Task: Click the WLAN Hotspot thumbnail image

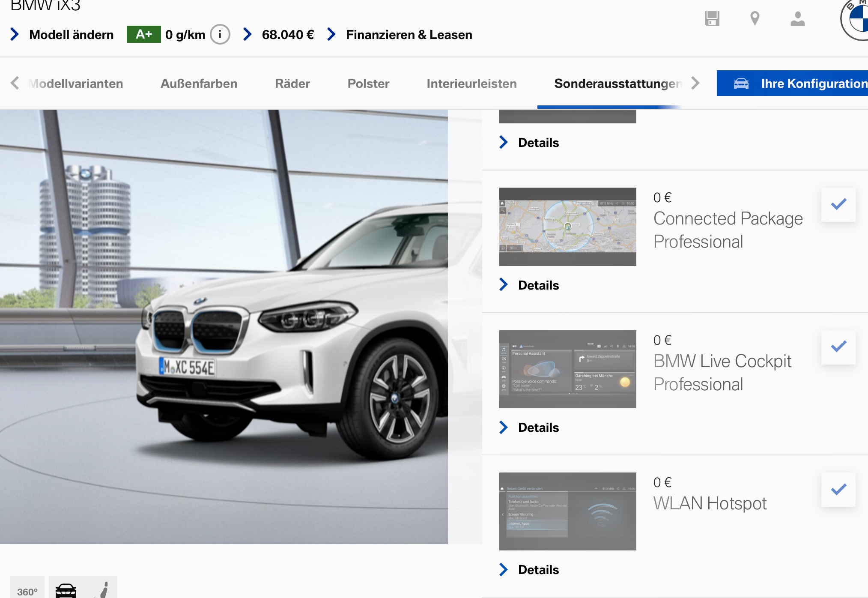Action: [567, 511]
